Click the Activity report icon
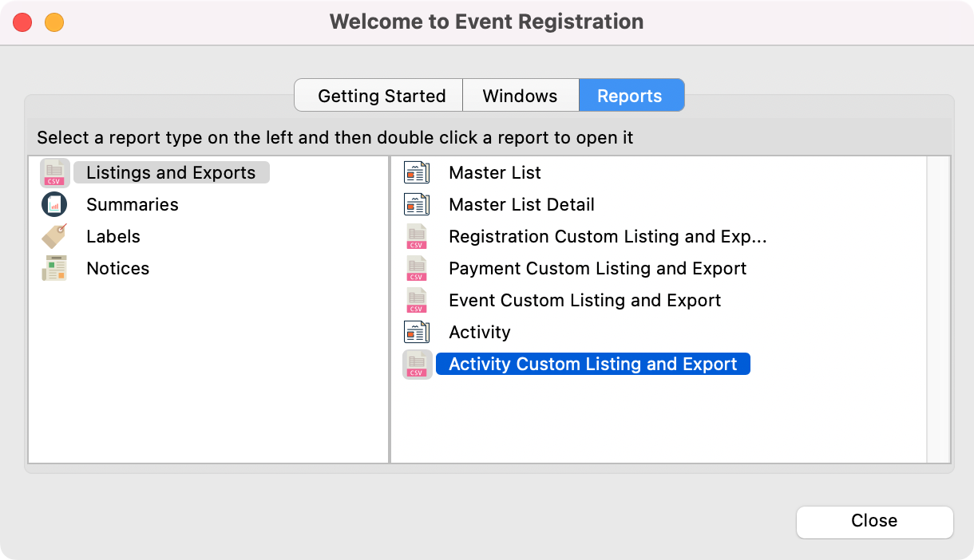The image size is (974, 560). [417, 333]
